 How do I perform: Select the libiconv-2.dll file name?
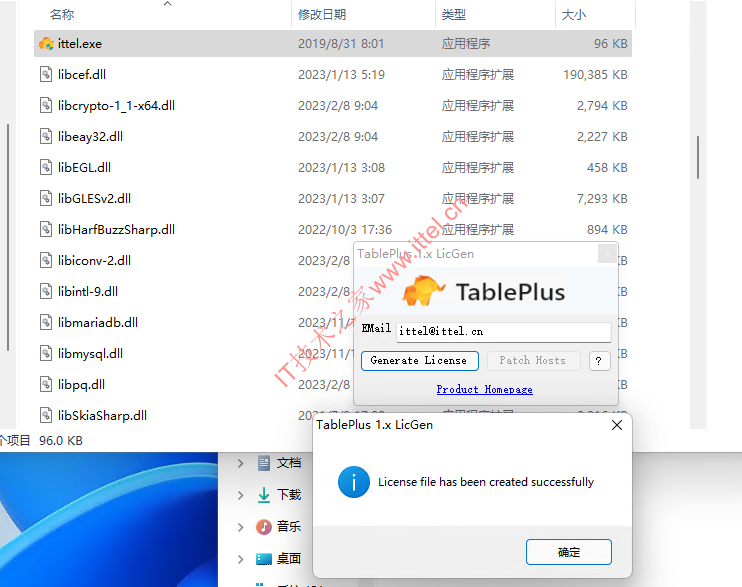94,261
